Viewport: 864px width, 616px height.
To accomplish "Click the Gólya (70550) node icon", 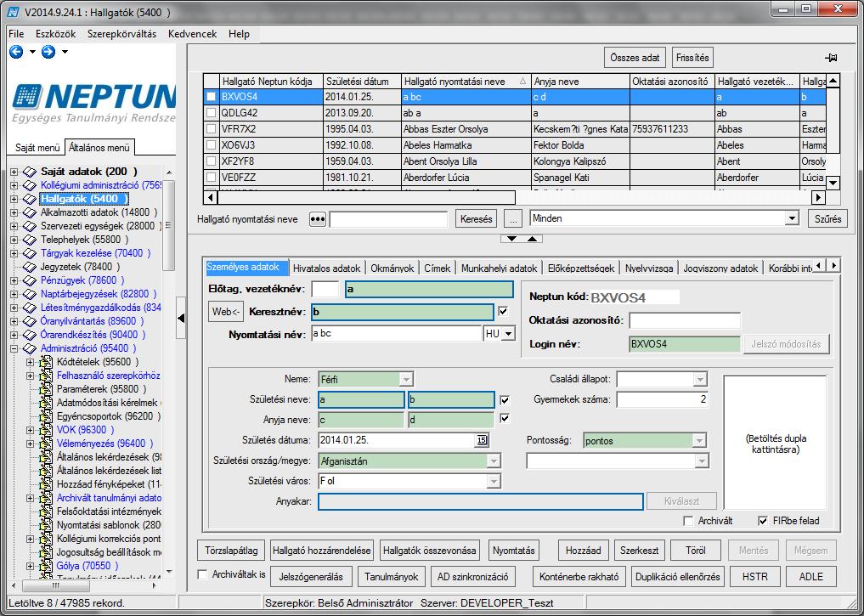I will [x=46, y=566].
